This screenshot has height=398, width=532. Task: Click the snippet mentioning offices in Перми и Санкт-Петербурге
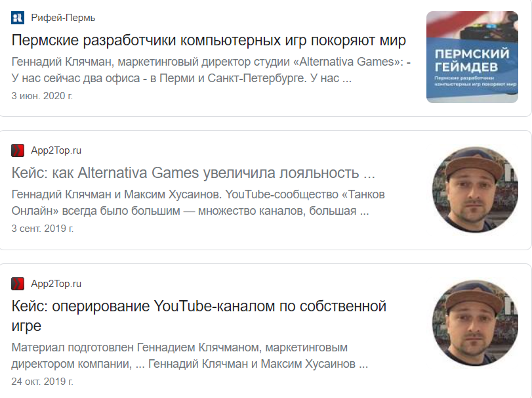pos(182,79)
